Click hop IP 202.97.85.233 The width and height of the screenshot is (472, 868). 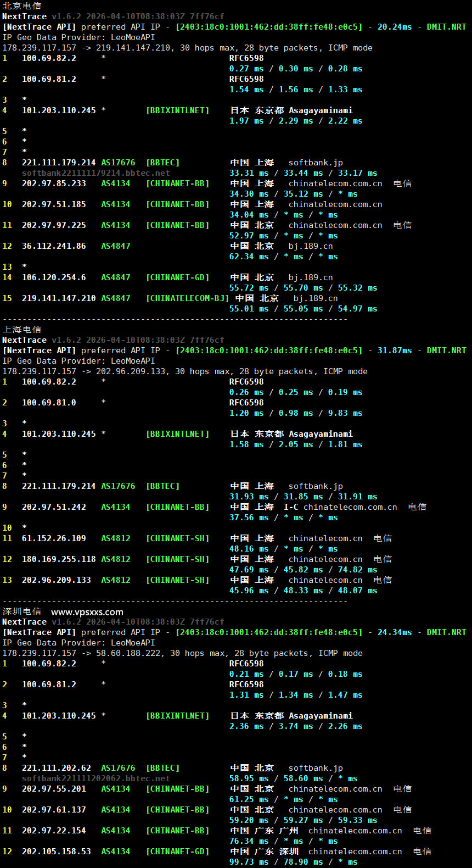(54, 183)
